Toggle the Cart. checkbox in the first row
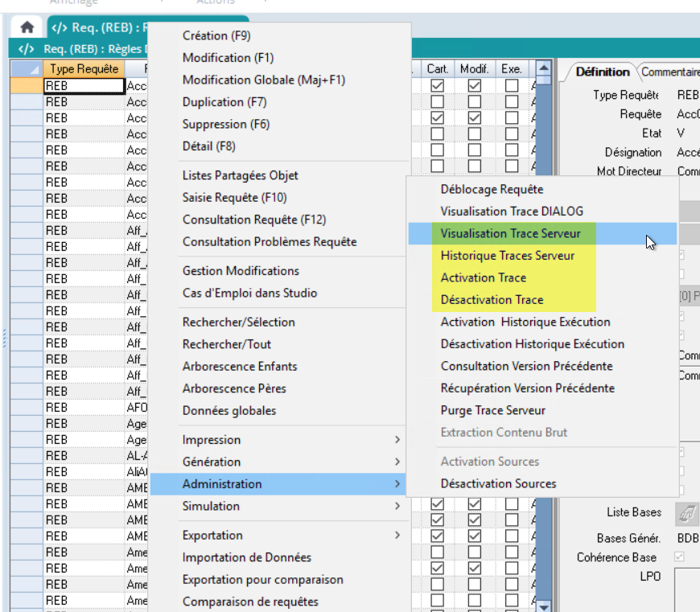This screenshot has width=700, height=612. pyautogui.click(x=438, y=85)
